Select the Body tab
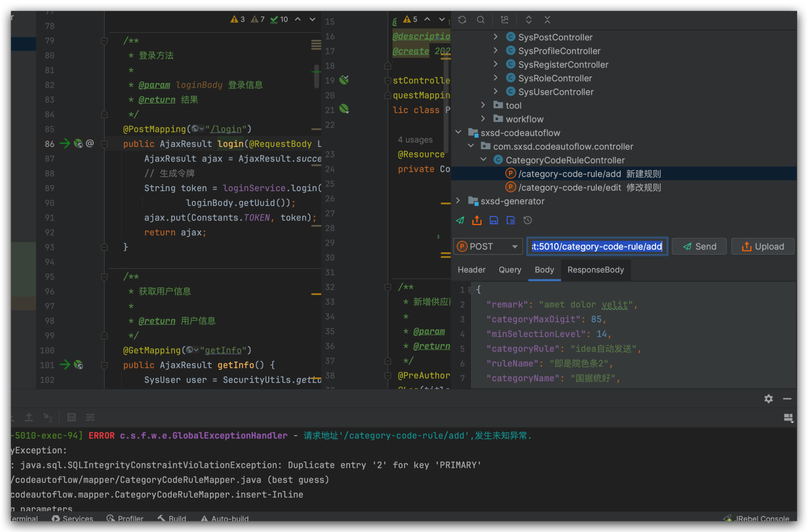Screen dimensions: 808x532 (x=545, y=270)
